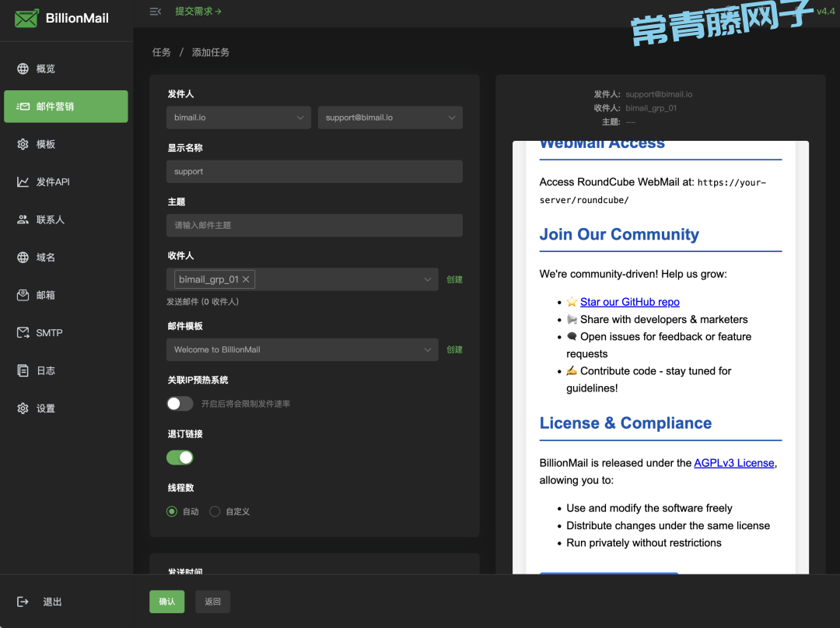Viewport: 840px width, 628px height.
Task: Toggle the 关联IP预热系统 switch on
Action: (180, 403)
